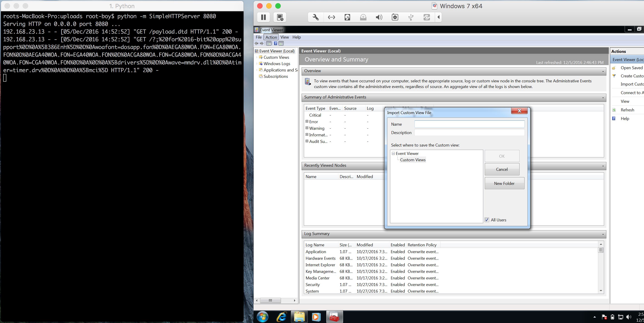The image size is (644, 323).
Task: Click Import Custom View action
Action: (632, 84)
